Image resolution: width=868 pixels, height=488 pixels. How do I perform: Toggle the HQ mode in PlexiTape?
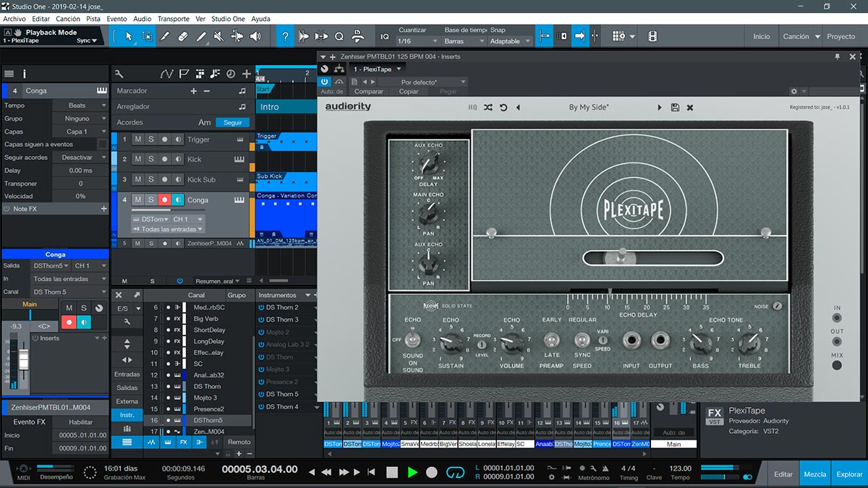click(x=472, y=108)
